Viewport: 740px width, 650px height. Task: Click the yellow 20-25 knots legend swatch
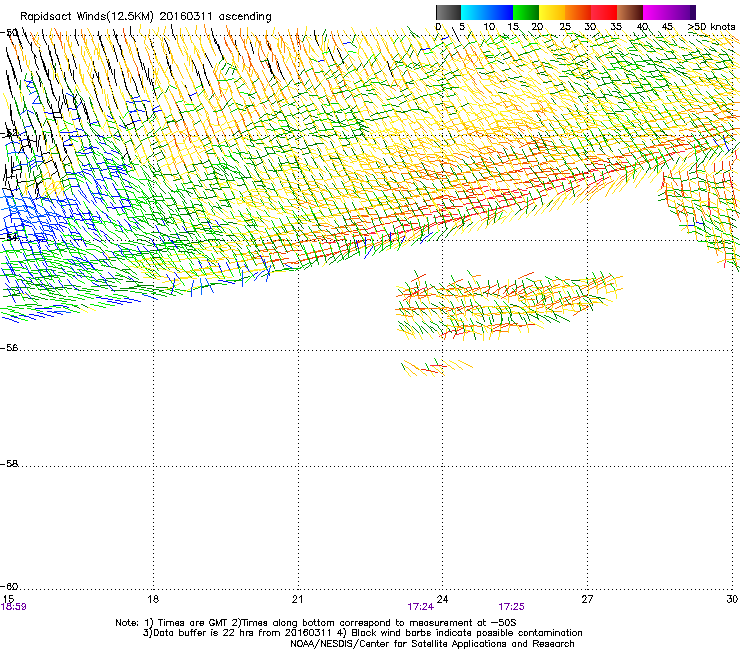pyautogui.click(x=552, y=12)
